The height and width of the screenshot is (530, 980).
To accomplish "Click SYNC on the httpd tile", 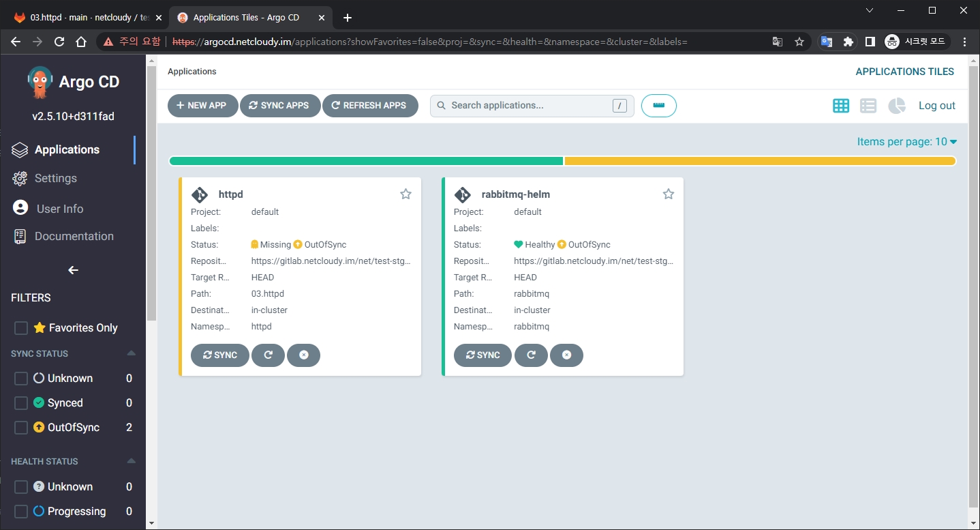I will [x=220, y=355].
